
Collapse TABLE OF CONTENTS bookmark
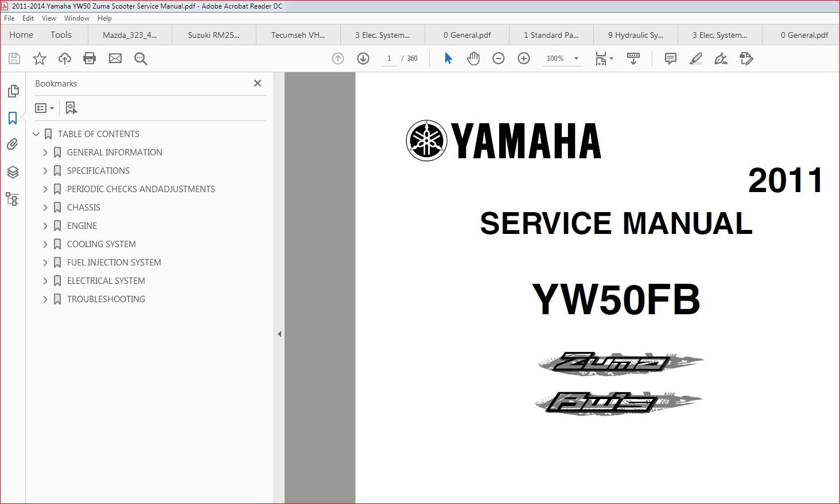[36, 134]
